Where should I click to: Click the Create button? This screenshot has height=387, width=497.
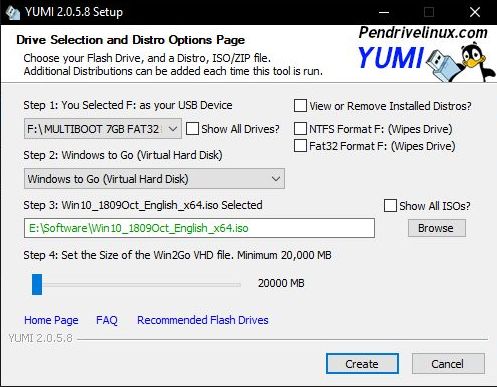coord(362,364)
